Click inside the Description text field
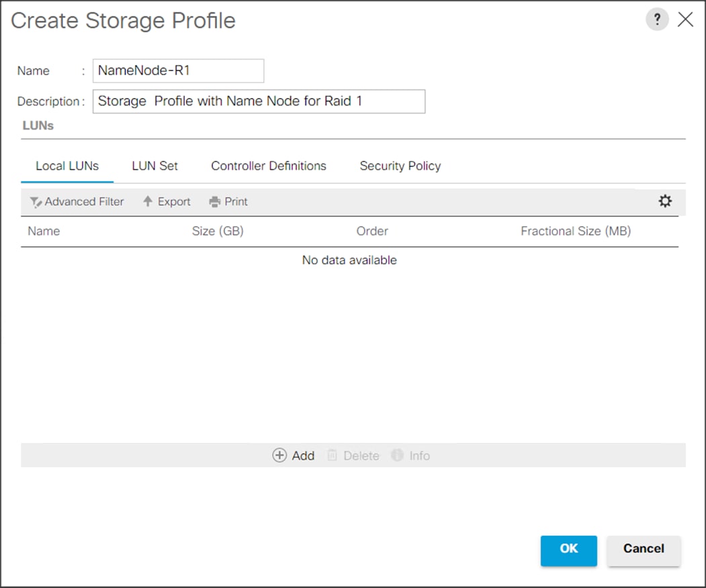 click(x=259, y=101)
